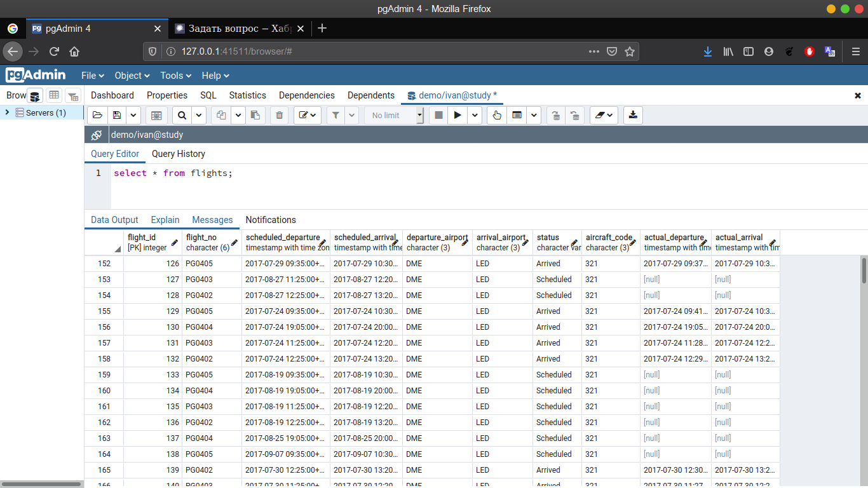The width and height of the screenshot is (868, 488).
Task: Switch to Query Editor tab
Action: click(x=115, y=154)
